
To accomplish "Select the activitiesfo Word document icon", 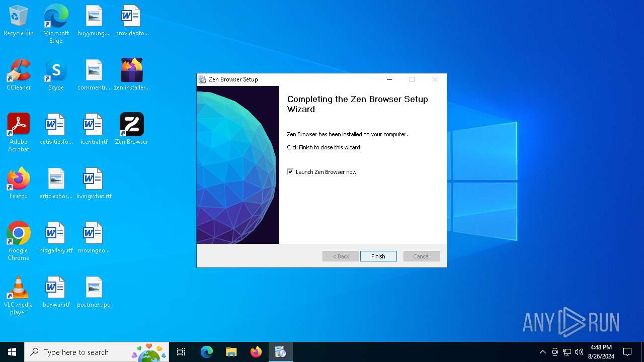I will coord(56,129).
